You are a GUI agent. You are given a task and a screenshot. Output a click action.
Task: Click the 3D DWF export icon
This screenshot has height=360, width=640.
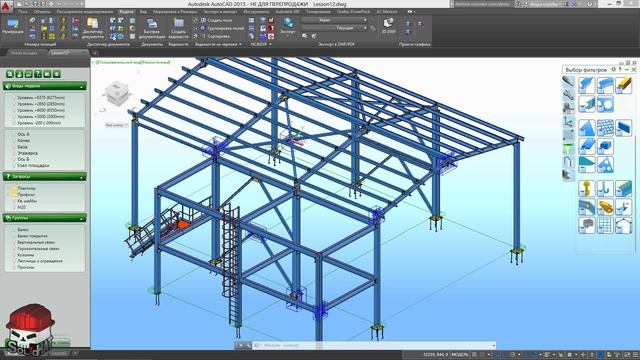point(388,25)
